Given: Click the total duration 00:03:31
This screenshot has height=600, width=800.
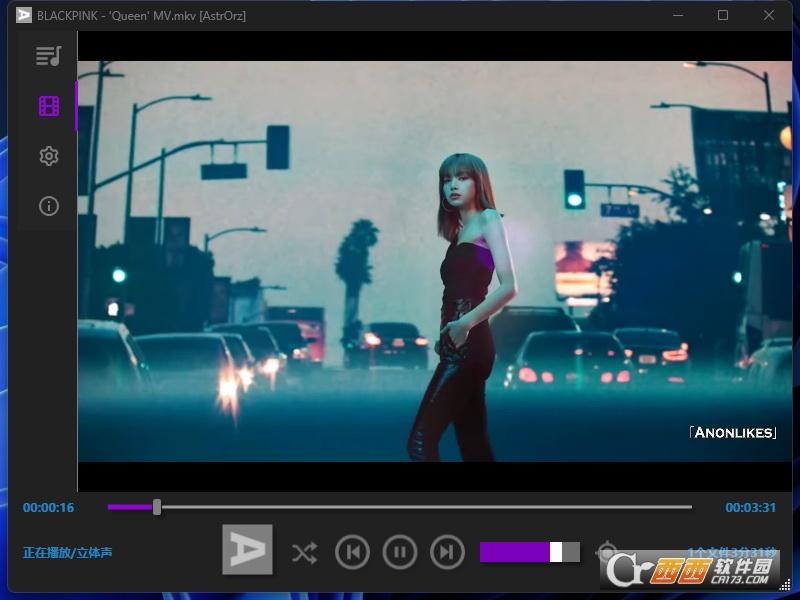Looking at the screenshot, I should point(751,508).
